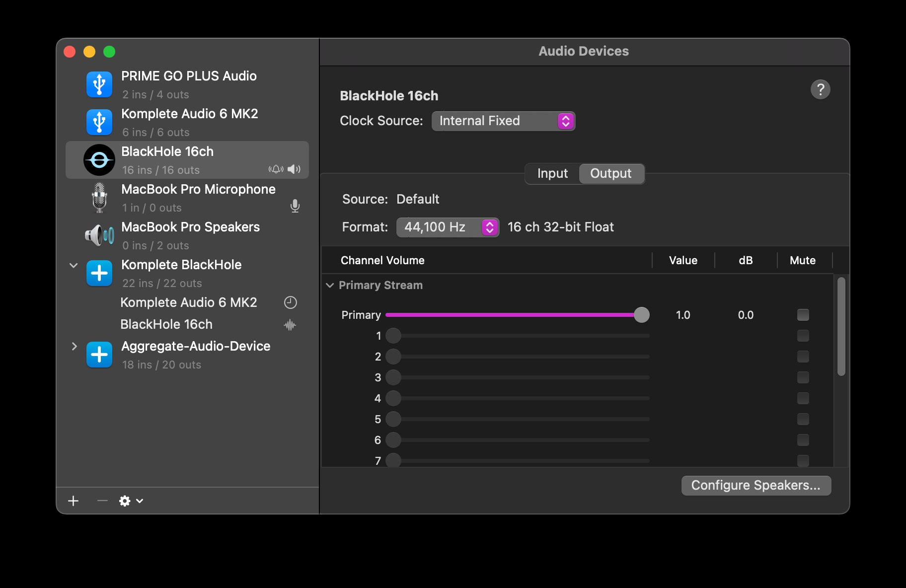Image resolution: width=906 pixels, height=588 pixels.
Task: Toggle mute checkbox for channel 5
Action: (803, 419)
